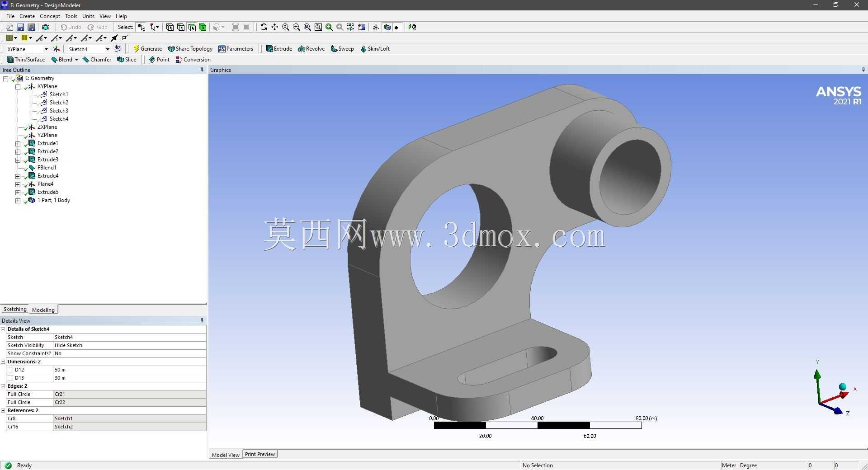Set the isometric (ISO) view
Viewport: 868px width, 470px height.
pos(350,27)
